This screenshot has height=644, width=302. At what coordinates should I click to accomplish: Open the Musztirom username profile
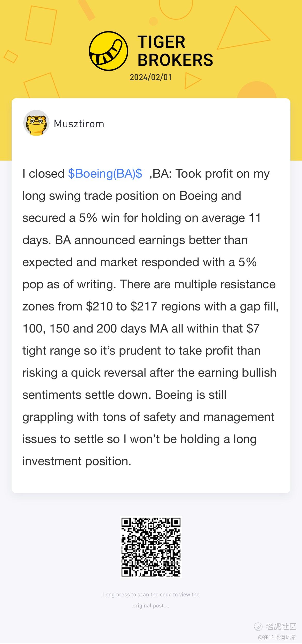79,124
